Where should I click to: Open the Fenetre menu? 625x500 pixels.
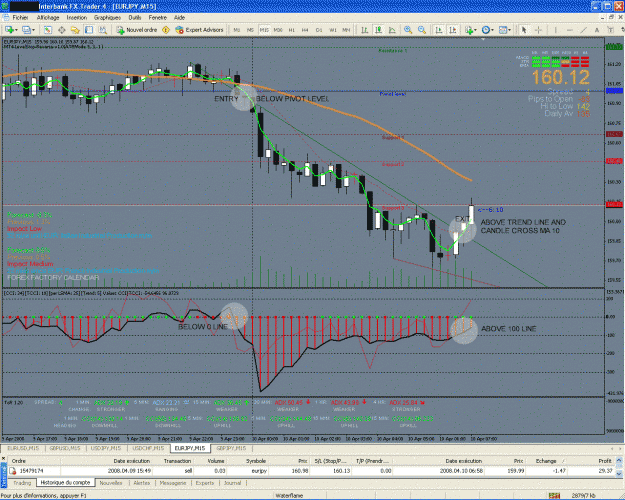(x=157, y=18)
